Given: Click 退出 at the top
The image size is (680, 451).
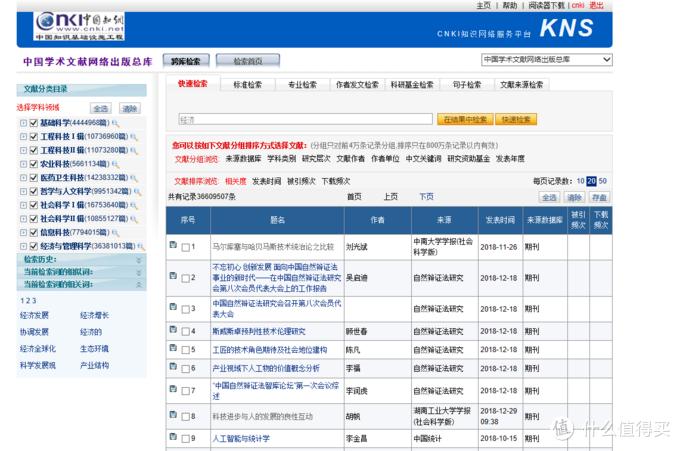Looking at the screenshot, I should [x=596, y=5].
